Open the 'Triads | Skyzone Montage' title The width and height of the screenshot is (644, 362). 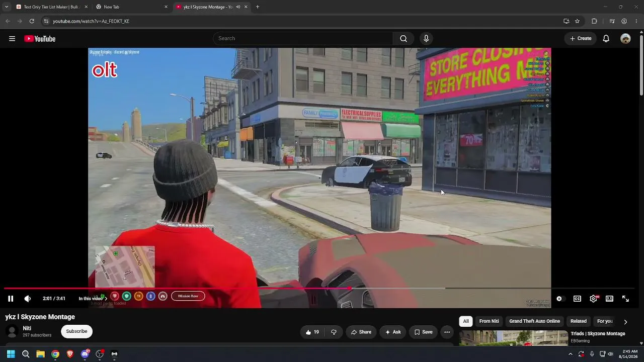598,334
